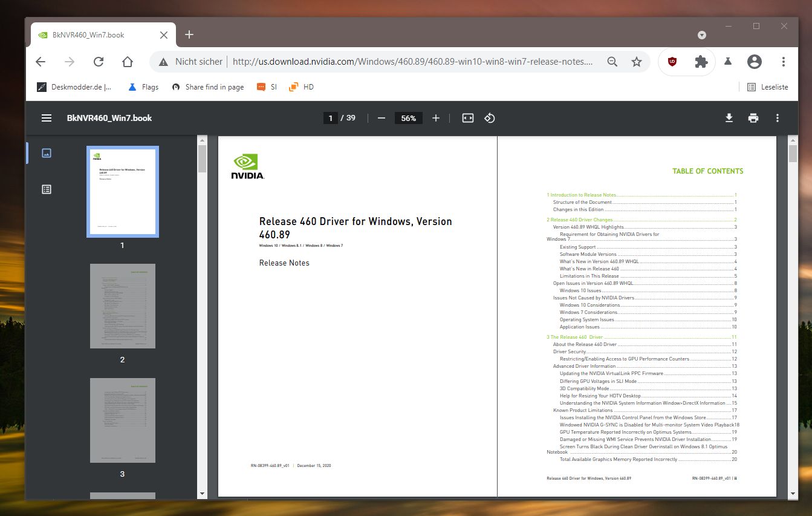Reload the current page
The width and height of the screenshot is (812, 516).
click(x=99, y=62)
